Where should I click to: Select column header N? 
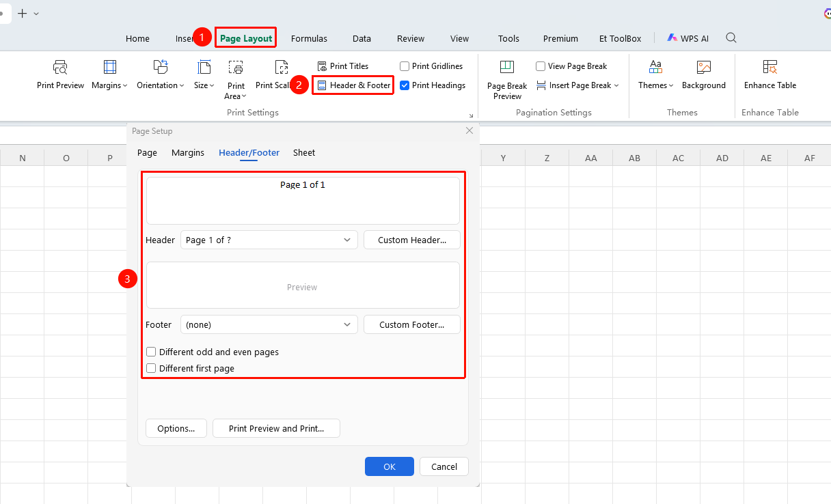(x=23, y=158)
